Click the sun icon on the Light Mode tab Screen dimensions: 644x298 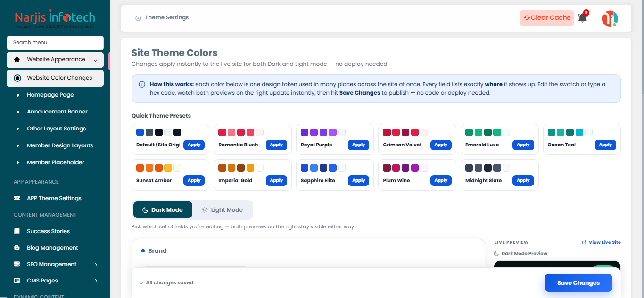pyautogui.click(x=205, y=210)
